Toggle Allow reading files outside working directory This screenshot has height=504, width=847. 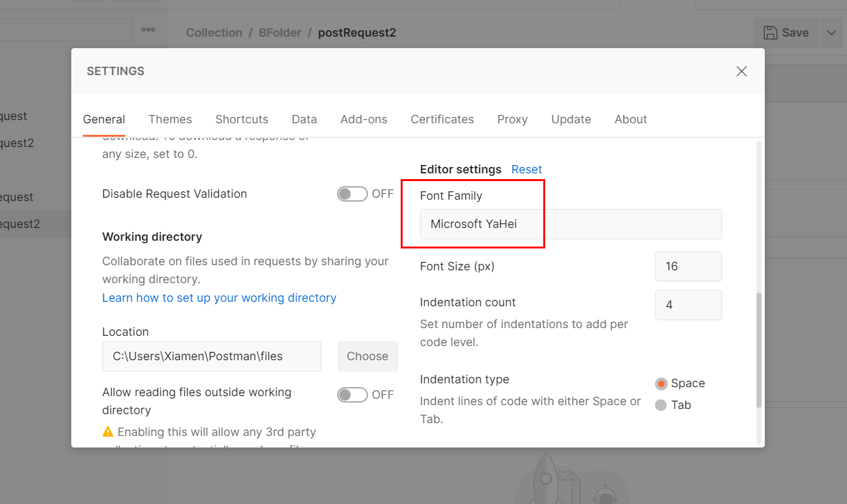353,395
